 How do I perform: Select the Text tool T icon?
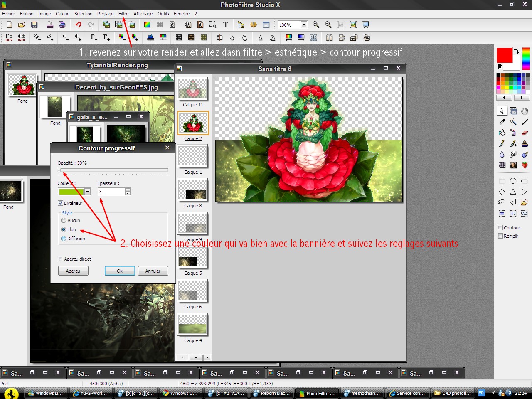[225, 25]
